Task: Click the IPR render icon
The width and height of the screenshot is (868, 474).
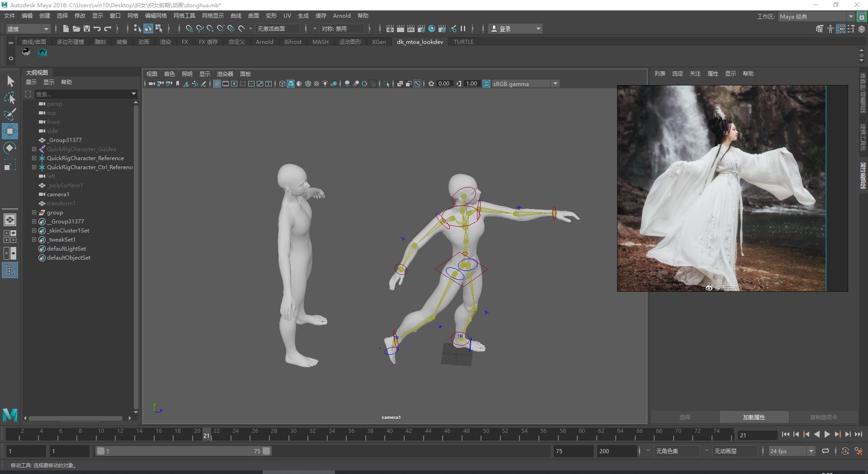Action: click(410, 28)
